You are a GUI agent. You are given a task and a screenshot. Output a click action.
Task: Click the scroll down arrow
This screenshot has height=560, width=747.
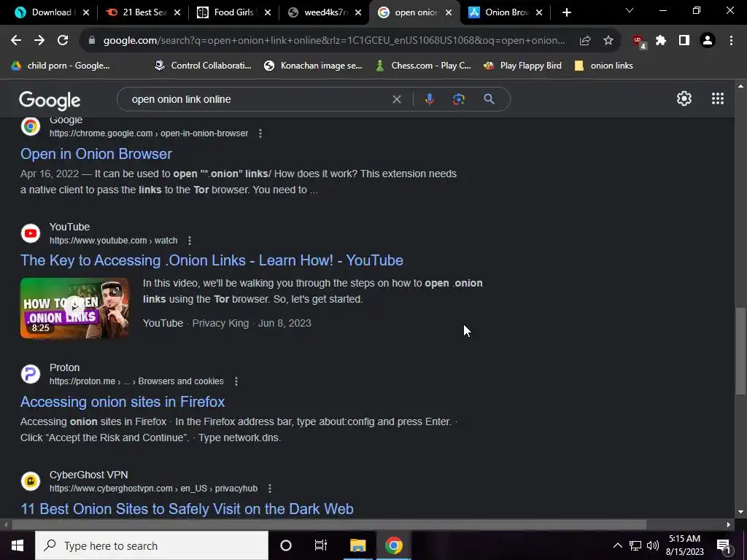[740, 512]
